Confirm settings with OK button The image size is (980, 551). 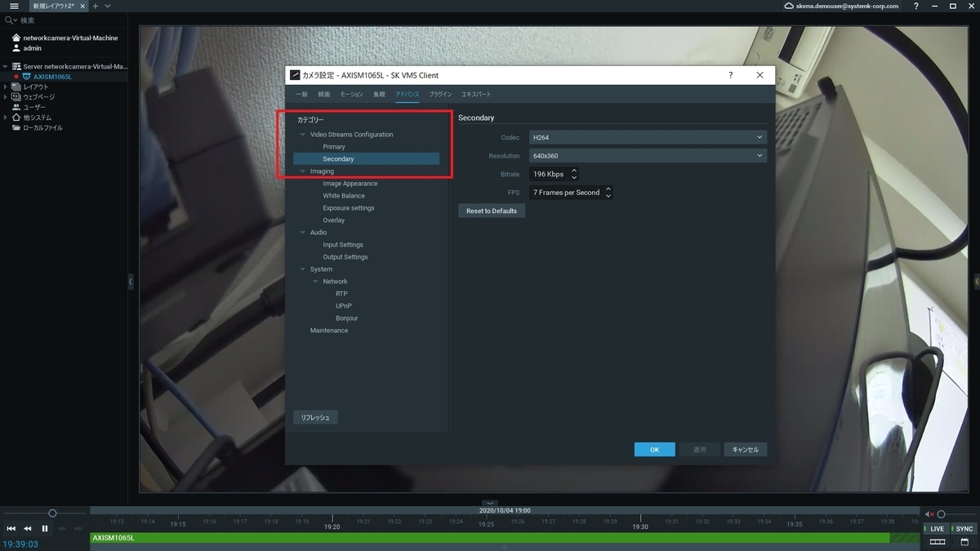655,450
